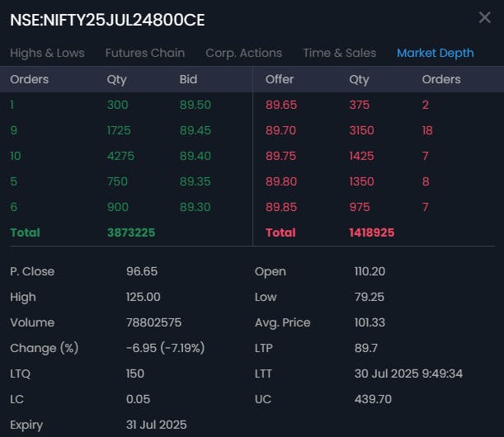Click bid quantity 750
Viewport: 504px width, 437px height.
click(117, 181)
